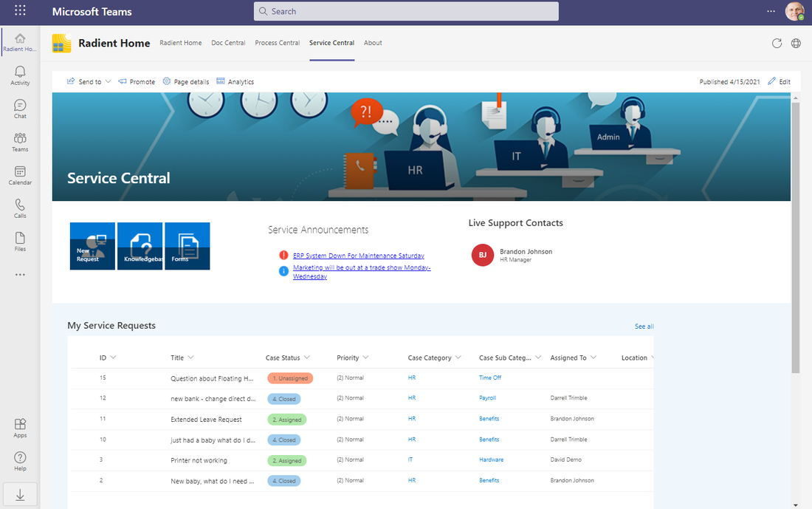Screen dimensions: 812x509
Task: Refresh the Service Central page
Action: pyautogui.click(x=777, y=43)
